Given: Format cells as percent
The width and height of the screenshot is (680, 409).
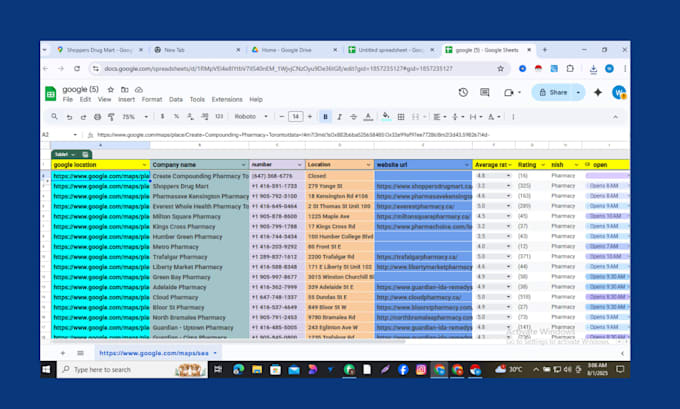Looking at the screenshot, I should click(177, 116).
